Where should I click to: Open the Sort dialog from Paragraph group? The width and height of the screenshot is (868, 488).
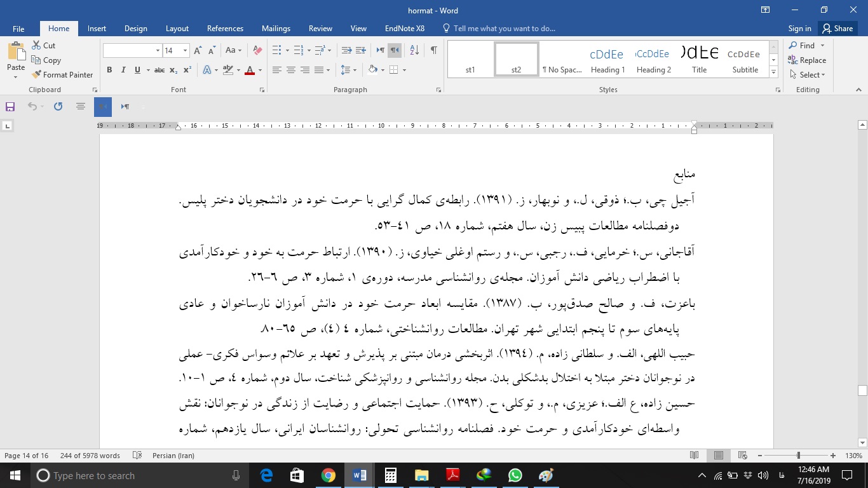pyautogui.click(x=414, y=50)
